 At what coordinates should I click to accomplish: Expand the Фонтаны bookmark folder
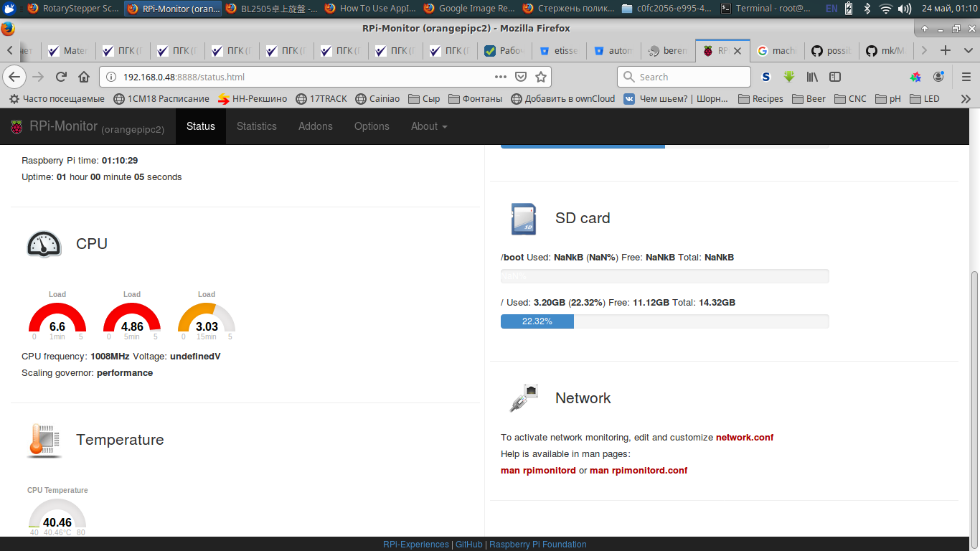(x=475, y=99)
